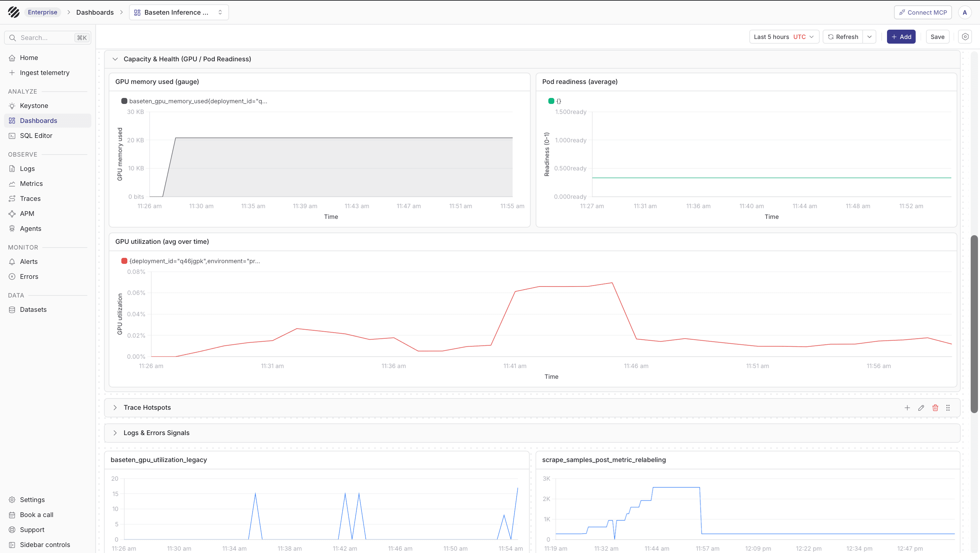
Task: Click the Connect MCP button
Action: click(x=923, y=12)
